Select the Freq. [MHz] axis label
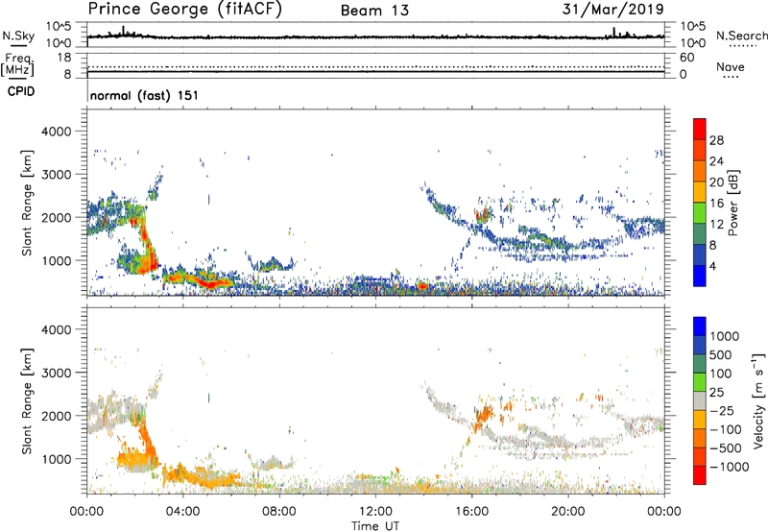Viewport: 768px width, 532px height. click(x=18, y=64)
